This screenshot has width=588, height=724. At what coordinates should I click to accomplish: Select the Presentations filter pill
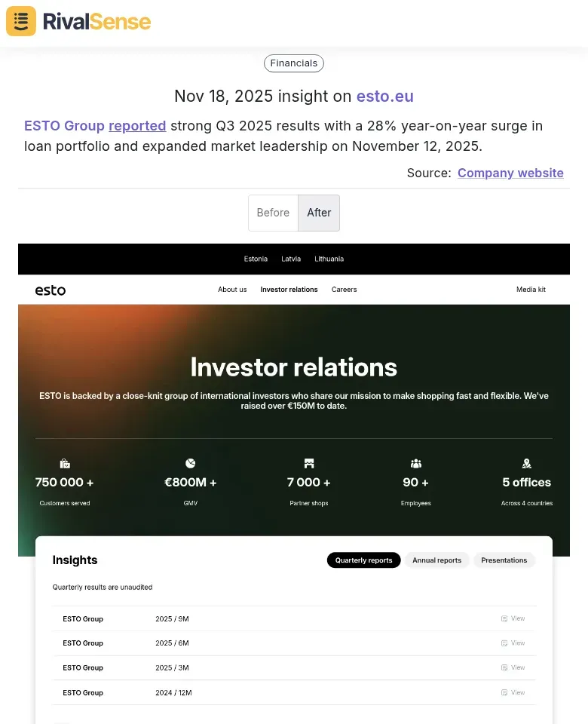click(x=504, y=560)
